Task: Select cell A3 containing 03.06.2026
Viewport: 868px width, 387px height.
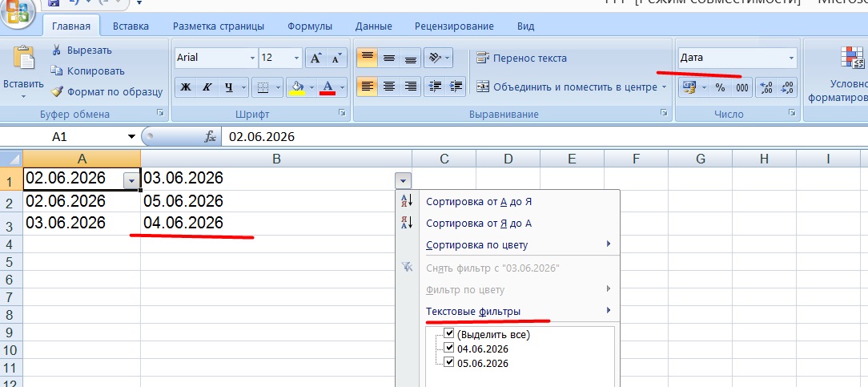Action: 82,223
